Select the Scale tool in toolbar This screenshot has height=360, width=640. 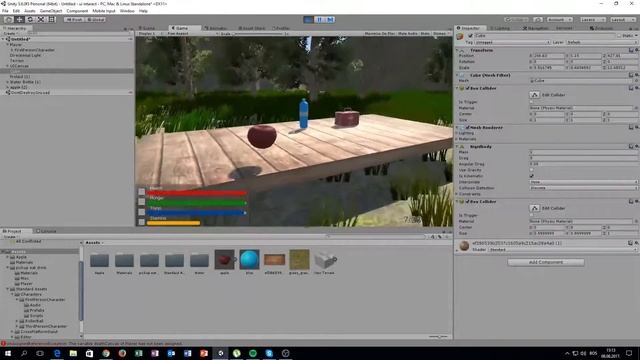(41, 19)
